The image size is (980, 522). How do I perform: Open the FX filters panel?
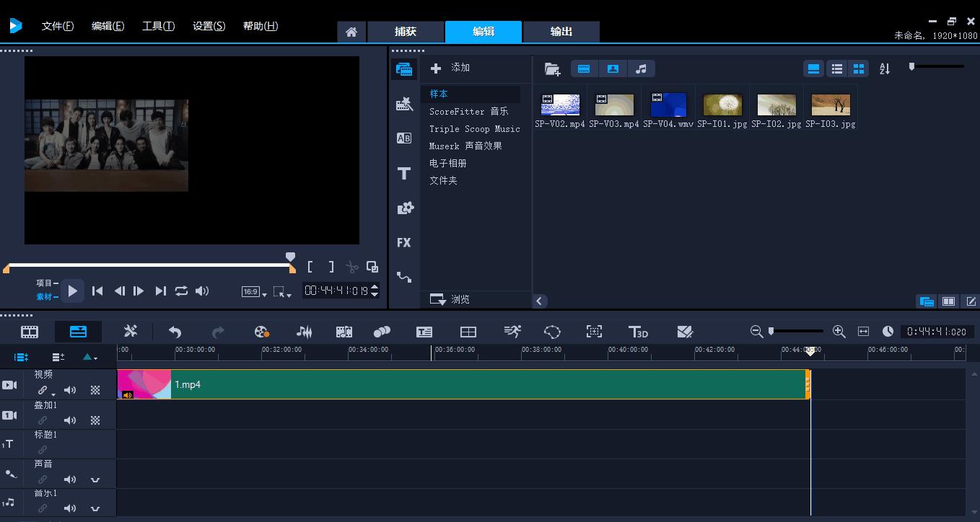tap(404, 242)
